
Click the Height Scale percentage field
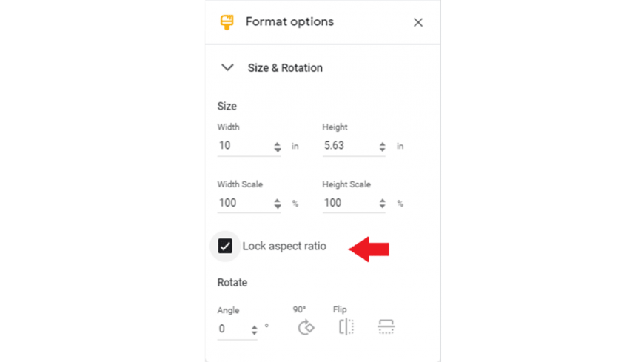click(x=354, y=203)
